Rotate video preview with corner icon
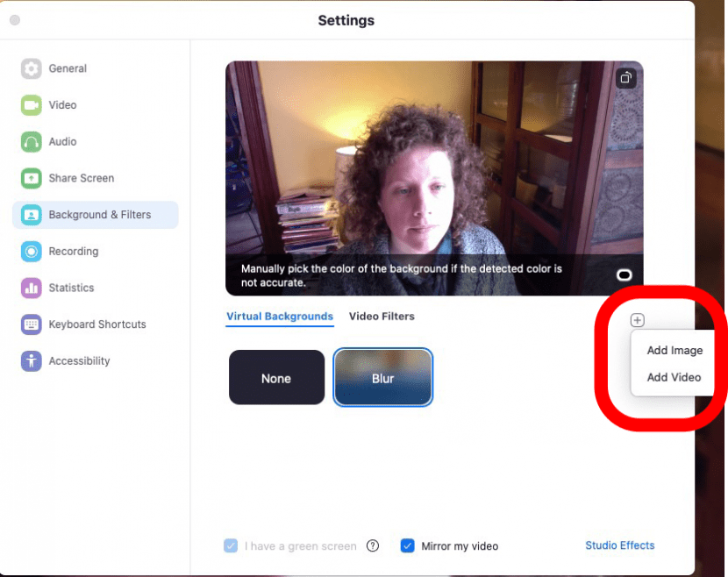This screenshot has height=577, width=728. point(625,78)
